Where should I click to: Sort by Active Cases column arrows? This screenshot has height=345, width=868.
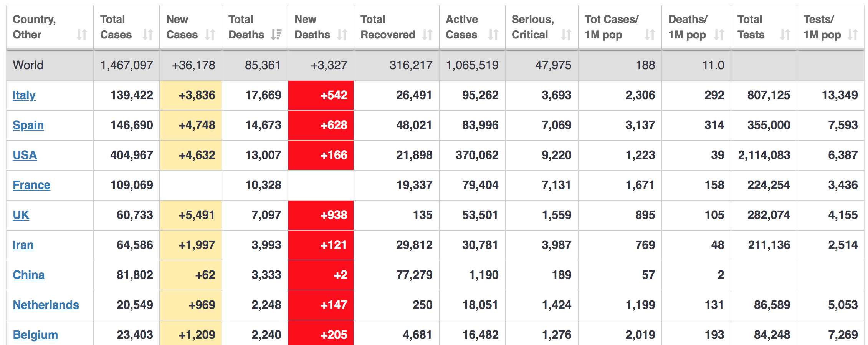point(493,35)
